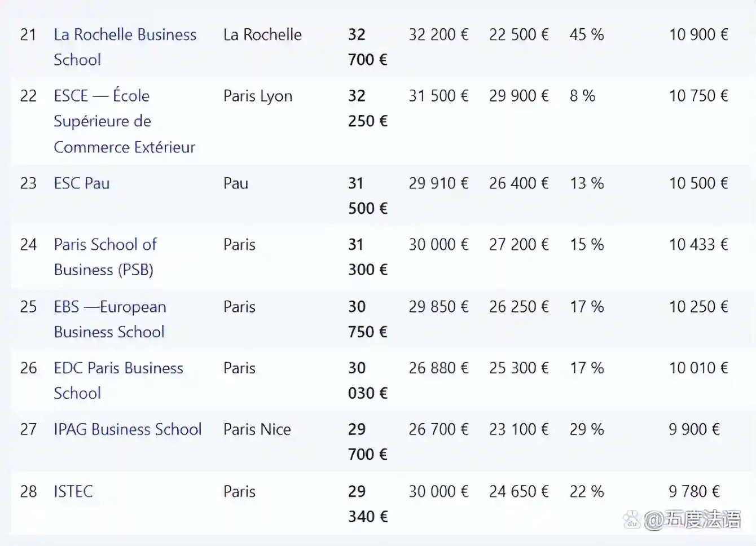The height and width of the screenshot is (546, 756).
Task: Select the 29 340 € bold salary
Action: [x=367, y=504]
